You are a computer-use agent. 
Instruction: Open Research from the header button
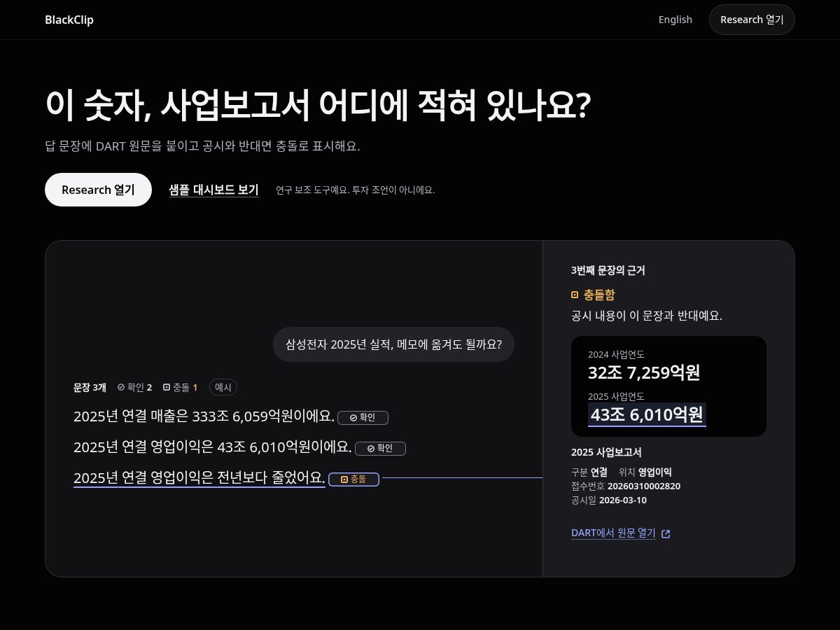tap(752, 20)
